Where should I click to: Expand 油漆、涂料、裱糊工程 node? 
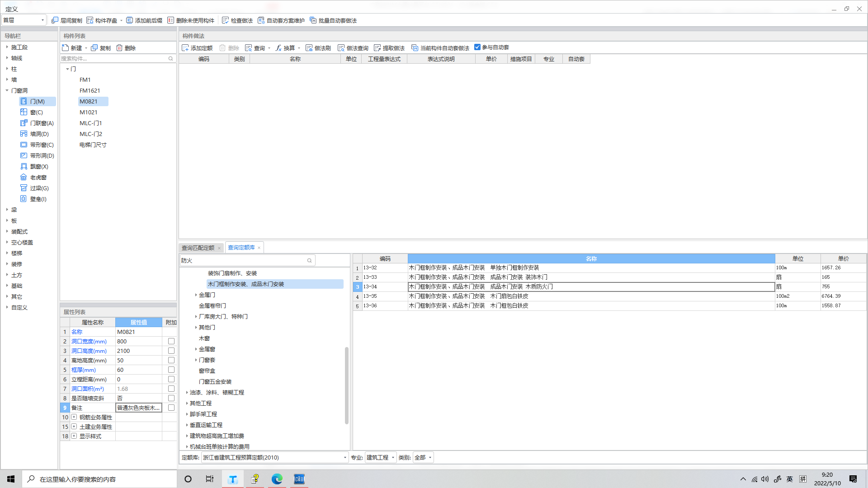click(187, 393)
